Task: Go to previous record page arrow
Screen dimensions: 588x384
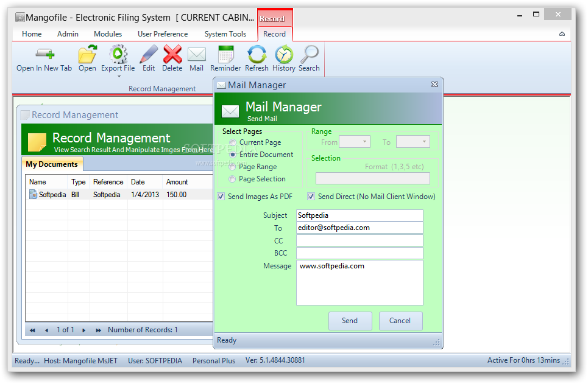Action: coord(46,330)
